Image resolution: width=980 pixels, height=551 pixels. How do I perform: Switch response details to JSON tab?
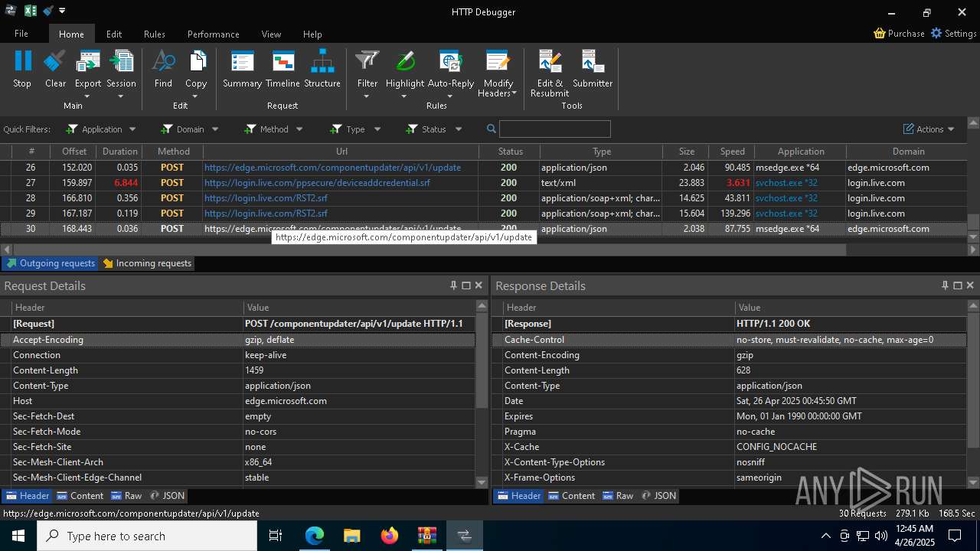658,496
